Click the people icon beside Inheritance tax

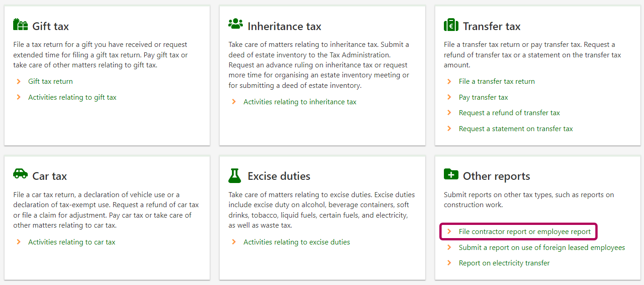[236, 25]
